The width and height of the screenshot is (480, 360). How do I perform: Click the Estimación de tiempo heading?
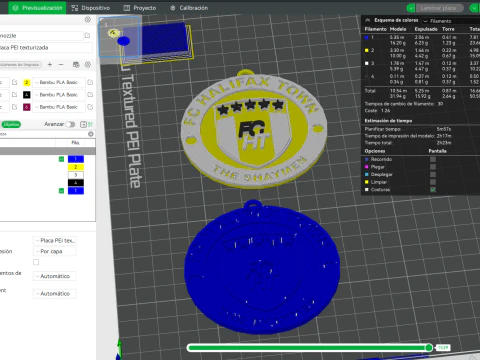(388, 121)
